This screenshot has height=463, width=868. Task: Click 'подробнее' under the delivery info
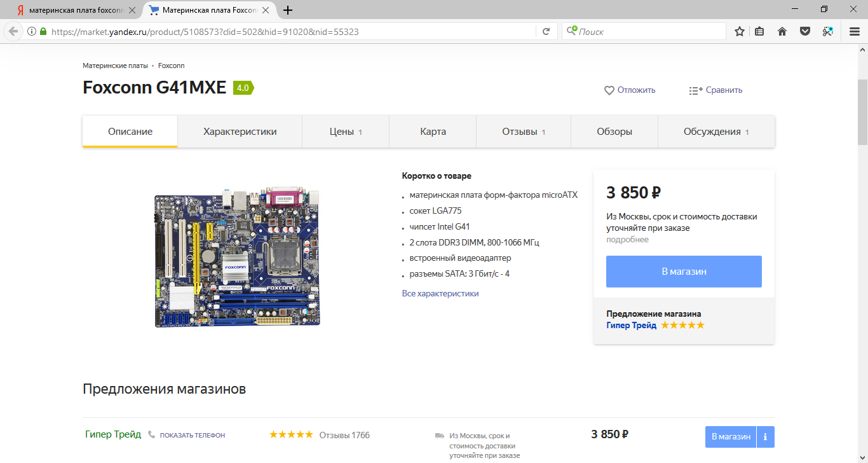[627, 240]
